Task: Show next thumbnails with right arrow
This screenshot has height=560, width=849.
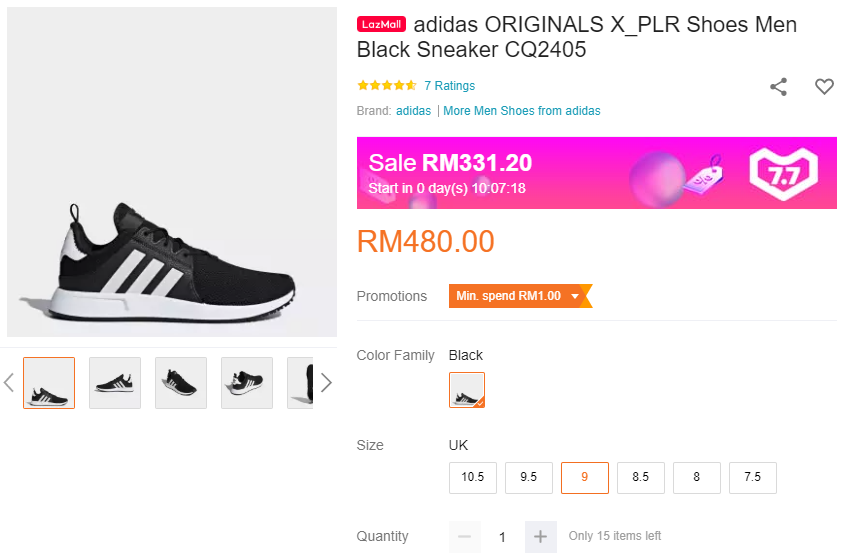Action: (x=325, y=383)
